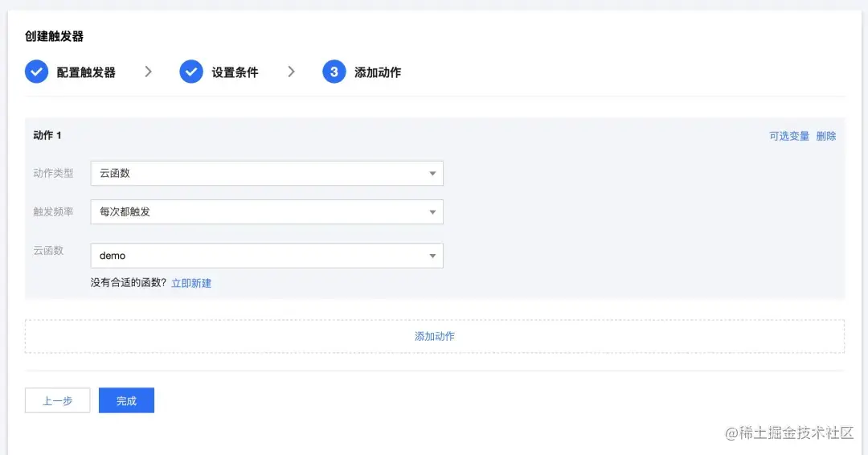Image resolution: width=868 pixels, height=455 pixels.
Task: Open the 可选变量 link
Action: tap(789, 136)
